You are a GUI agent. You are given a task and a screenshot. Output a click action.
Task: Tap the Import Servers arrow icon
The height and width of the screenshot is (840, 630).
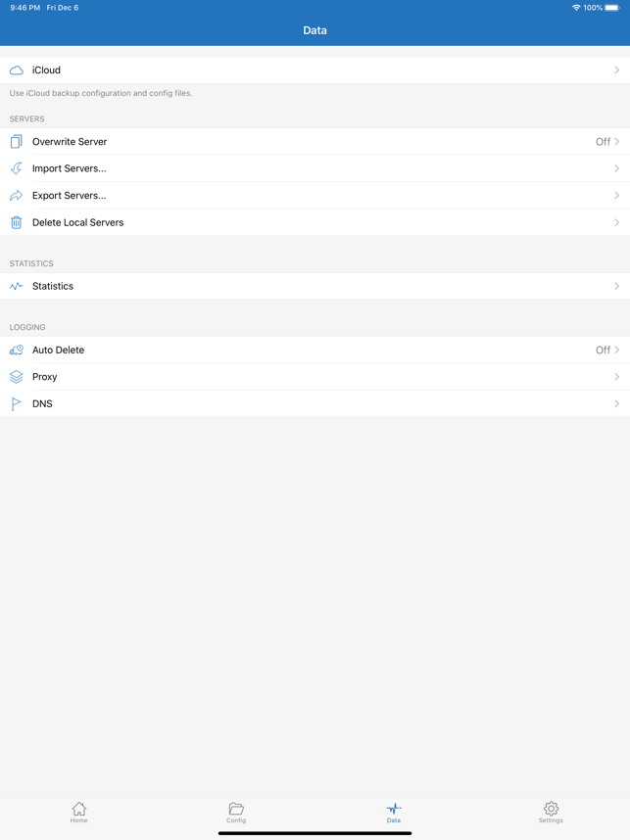click(x=16, y=168)
